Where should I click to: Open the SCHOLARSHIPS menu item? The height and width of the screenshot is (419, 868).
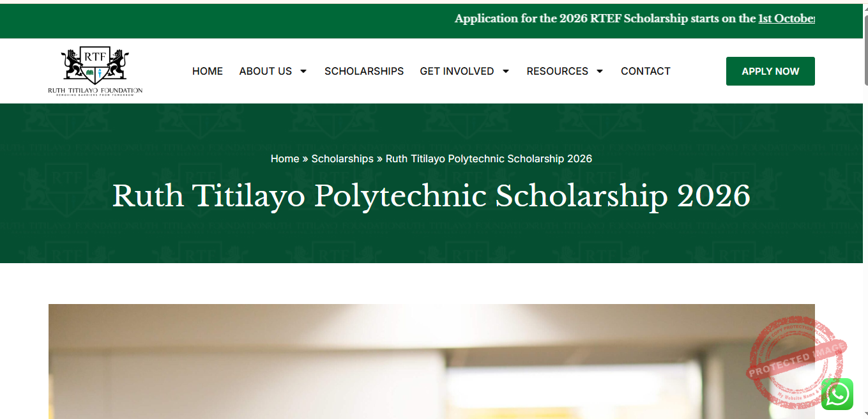[x=364, y=71]
